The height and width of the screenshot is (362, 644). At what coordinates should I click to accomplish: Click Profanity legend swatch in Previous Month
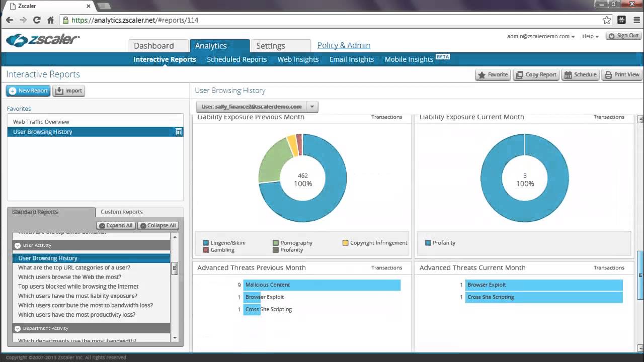pos(276,250)
